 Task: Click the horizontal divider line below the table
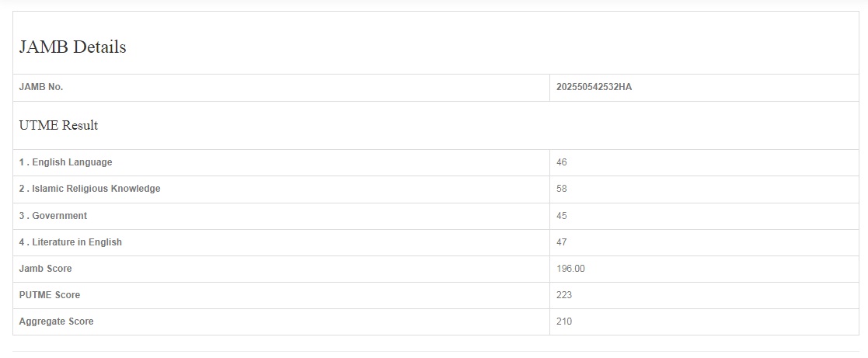[434, 351]
